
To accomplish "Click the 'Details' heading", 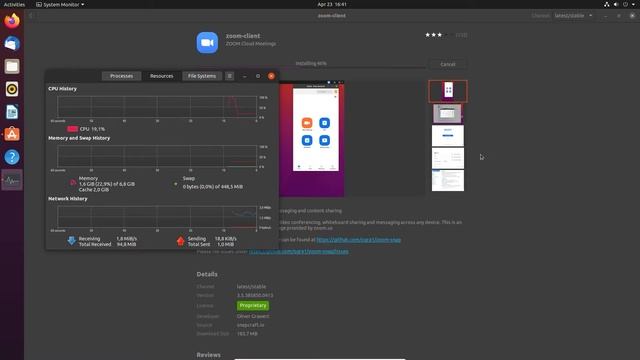I will click(207, 274).
